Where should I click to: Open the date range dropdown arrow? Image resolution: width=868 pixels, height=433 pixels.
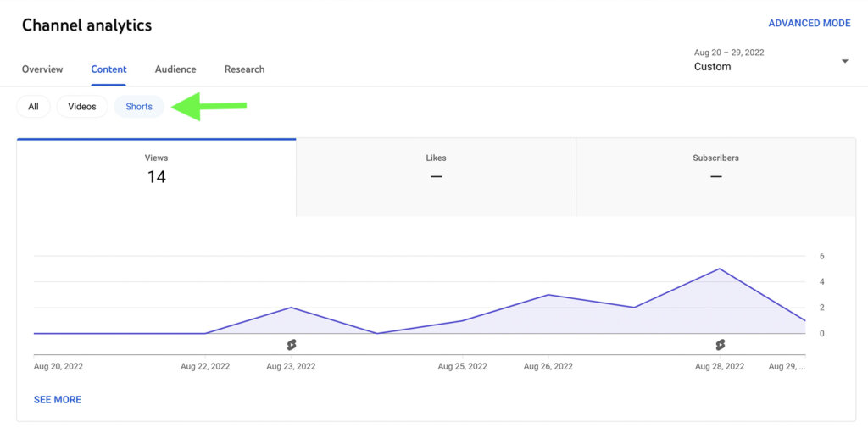point(845,61)
